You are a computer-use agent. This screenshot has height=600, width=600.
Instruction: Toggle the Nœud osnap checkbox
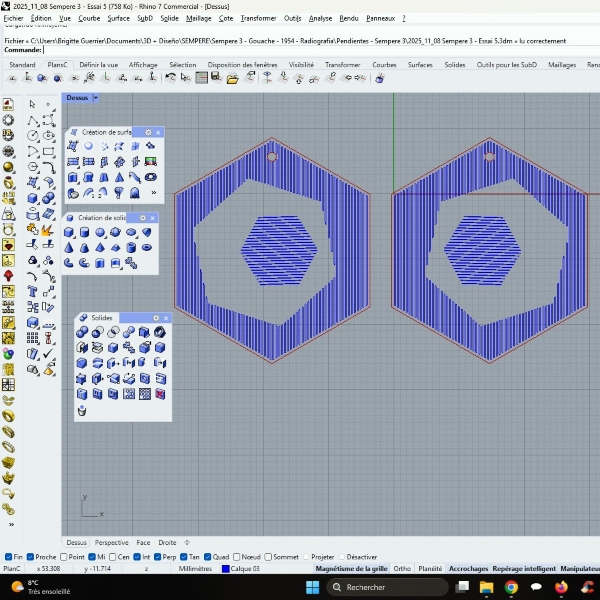coord(236,557)
